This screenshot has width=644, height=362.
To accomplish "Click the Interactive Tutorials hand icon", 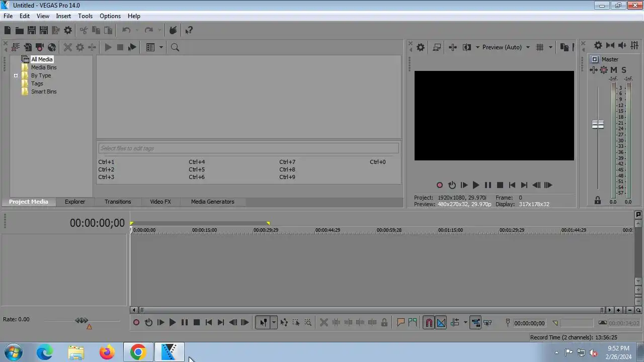I will (x=173, y=31).
